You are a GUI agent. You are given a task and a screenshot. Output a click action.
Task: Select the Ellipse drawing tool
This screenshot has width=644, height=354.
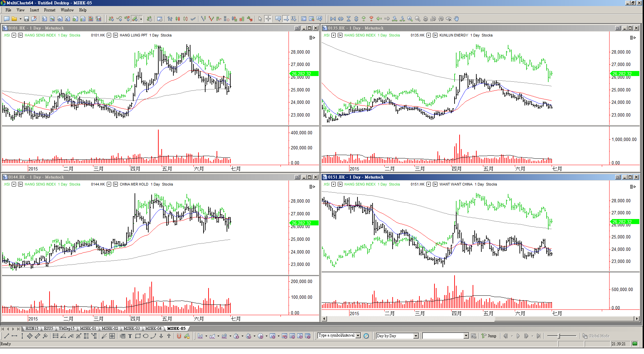[146, 336]
